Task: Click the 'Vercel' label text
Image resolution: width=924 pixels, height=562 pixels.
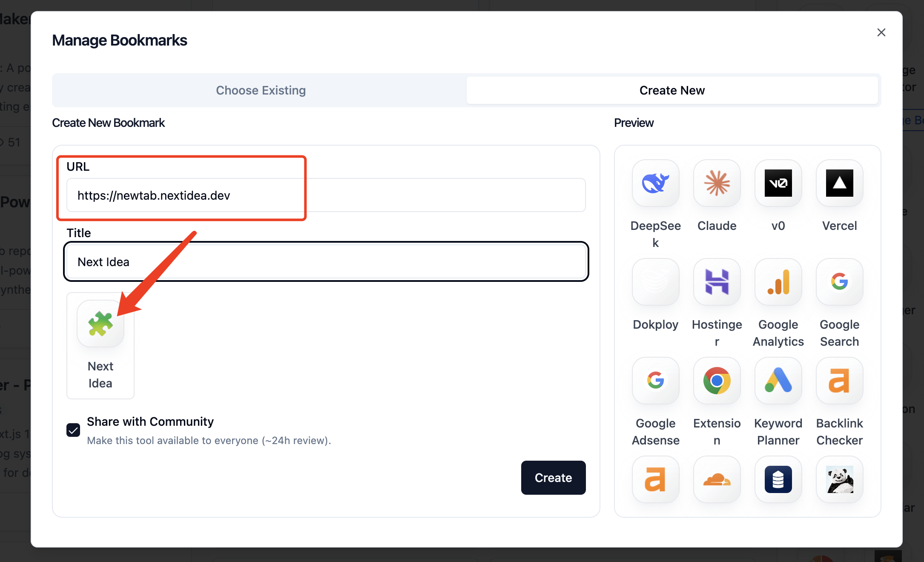Action: coord(839,226)
